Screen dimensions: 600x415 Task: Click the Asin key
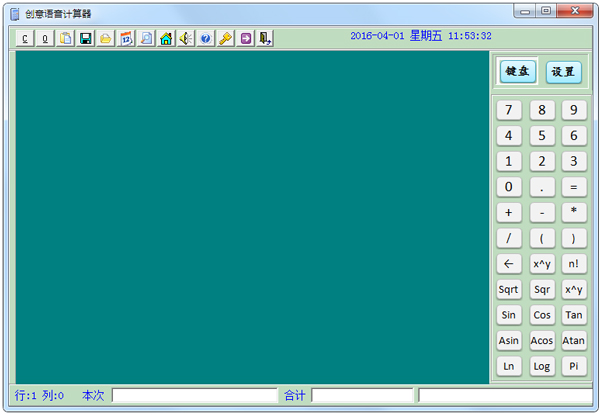tap(509, 341)
